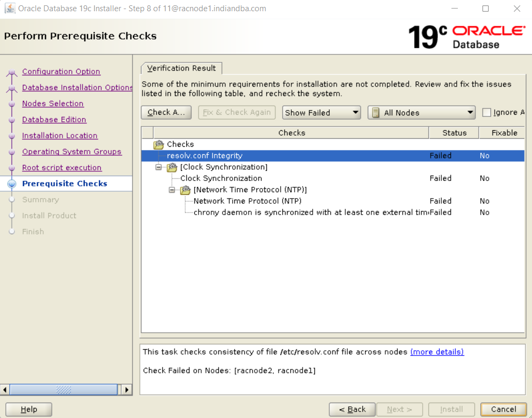Screen dimensions: 532x418
Task: Select the resolv.conf Integrity row
Action: 333,155
